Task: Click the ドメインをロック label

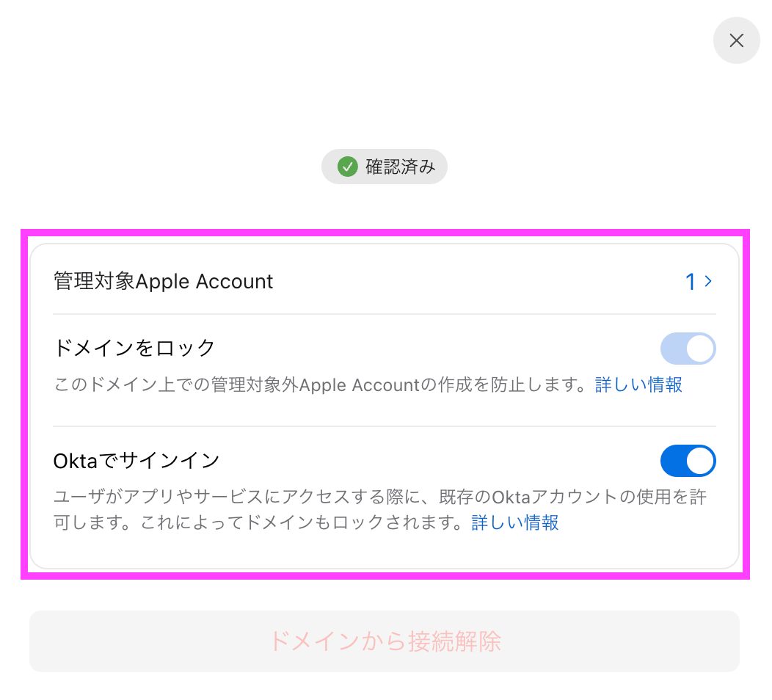Action: pyautogui.click(x=134, y=348)
